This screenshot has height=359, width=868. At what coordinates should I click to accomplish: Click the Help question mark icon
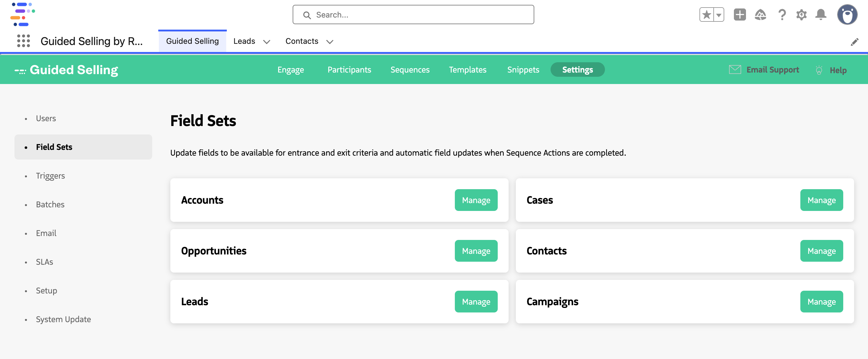click(x=782, y=15)
